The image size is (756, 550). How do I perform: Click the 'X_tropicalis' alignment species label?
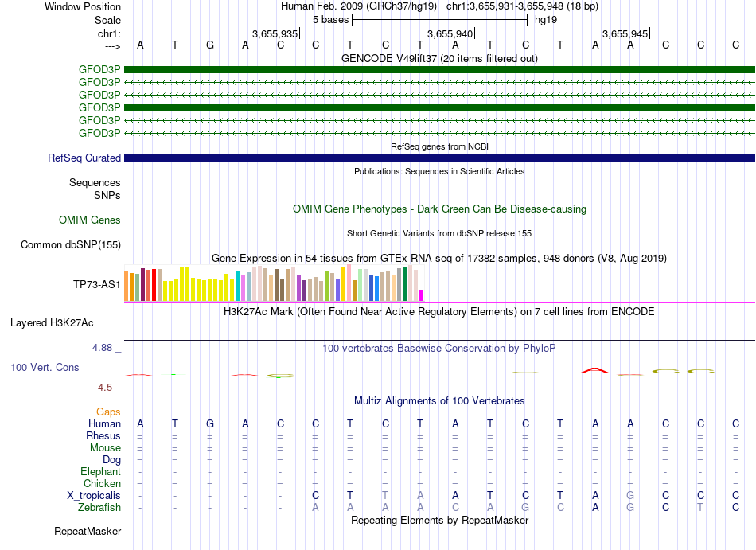click(94, 496)
